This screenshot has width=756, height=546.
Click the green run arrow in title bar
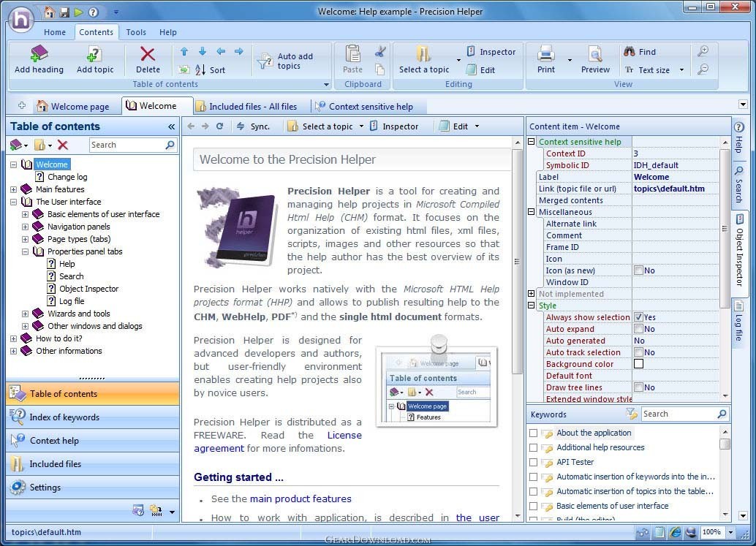[78, 12]
